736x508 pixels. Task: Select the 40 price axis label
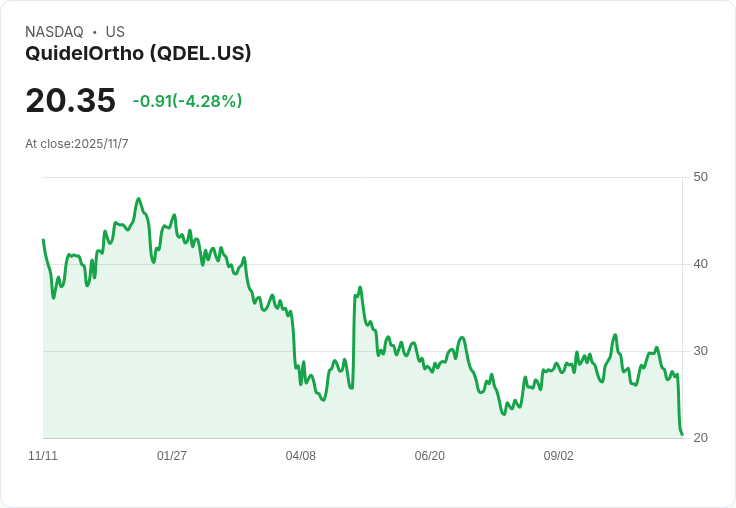click(700, 264)
